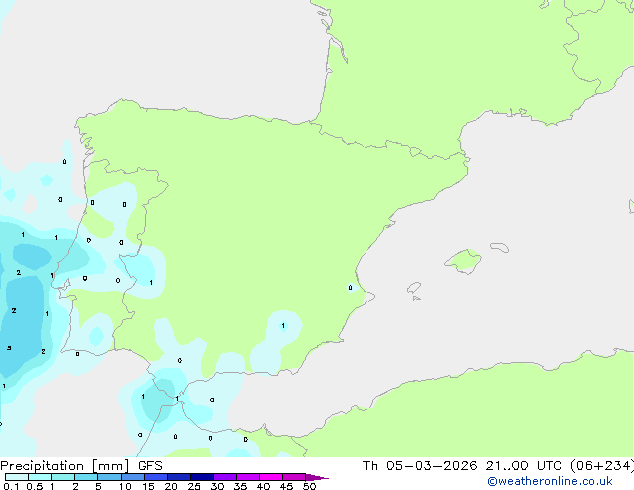The height and width of the screenshot is (490, 634).
Task: Click the legend scale label '35'
Action: point(240,486)
